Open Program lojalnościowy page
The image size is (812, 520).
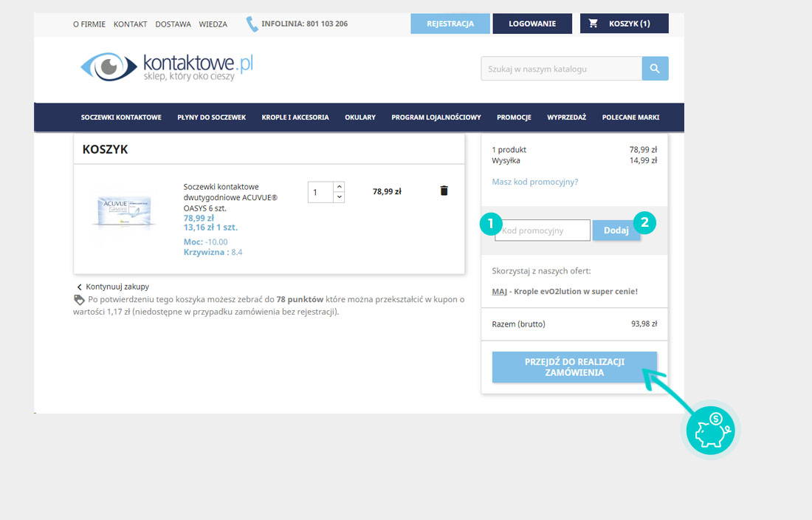pyautogui.click(x=436, y=117)
